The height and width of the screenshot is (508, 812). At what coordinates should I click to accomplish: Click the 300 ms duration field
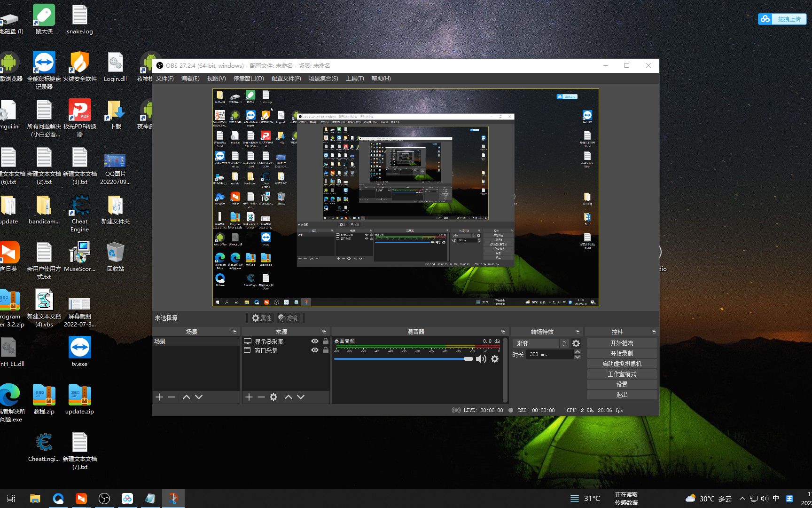[x=549, y=355]
